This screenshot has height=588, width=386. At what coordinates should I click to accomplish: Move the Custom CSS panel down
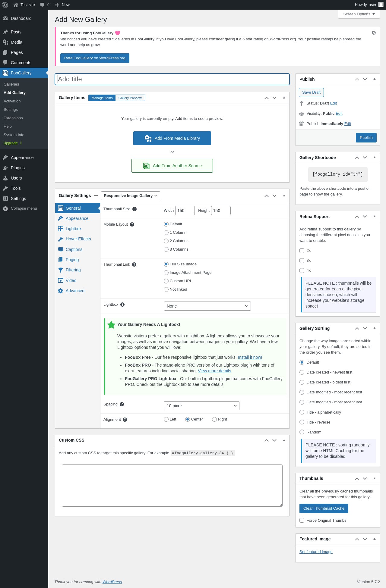coord(274,440)
